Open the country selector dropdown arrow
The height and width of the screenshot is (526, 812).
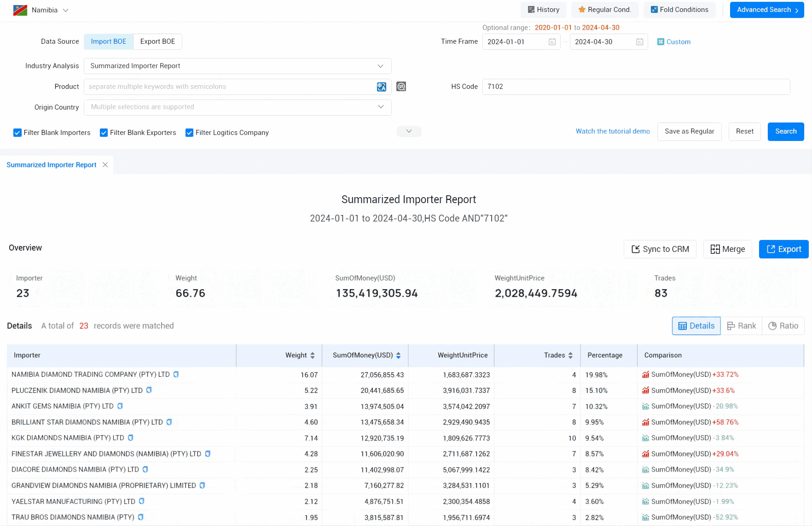[x=65, y=10]
